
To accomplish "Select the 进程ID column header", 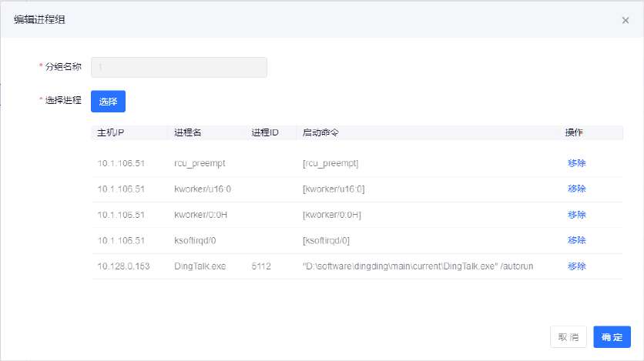I will click(x=264, y=132).
